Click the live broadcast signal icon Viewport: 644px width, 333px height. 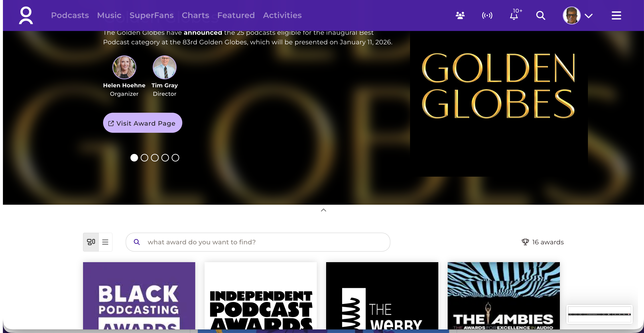tap(487, 16)
